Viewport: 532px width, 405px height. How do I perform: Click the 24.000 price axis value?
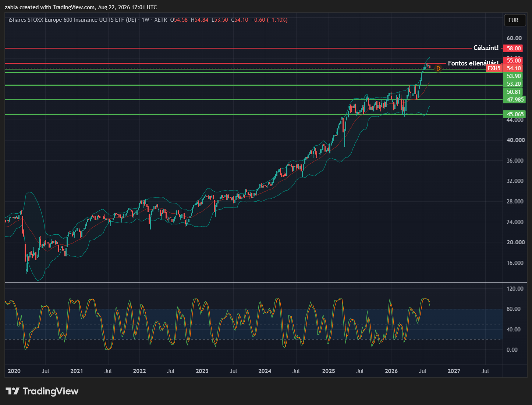click(515, 222)
